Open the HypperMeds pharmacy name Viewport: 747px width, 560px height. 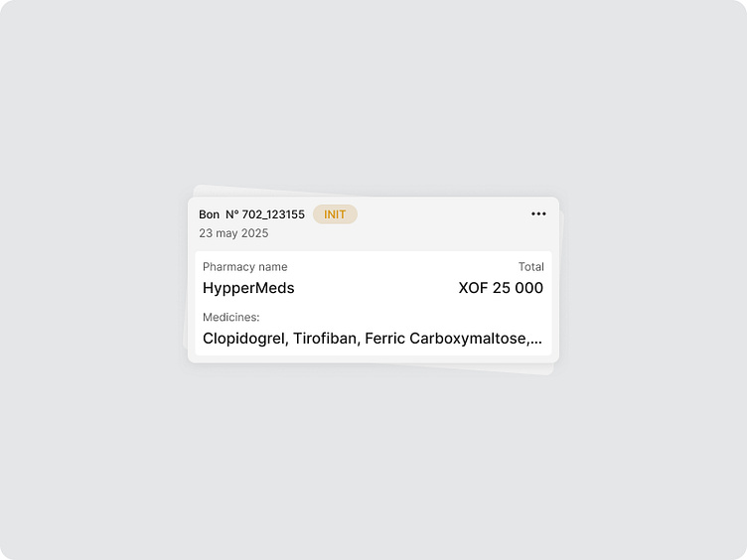248,288
